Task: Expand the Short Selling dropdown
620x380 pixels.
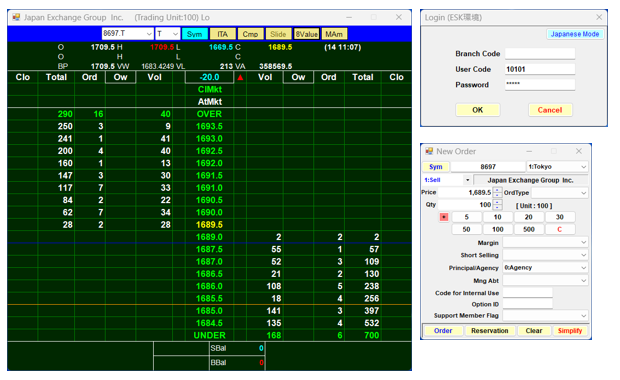Action: pos(545,255)
